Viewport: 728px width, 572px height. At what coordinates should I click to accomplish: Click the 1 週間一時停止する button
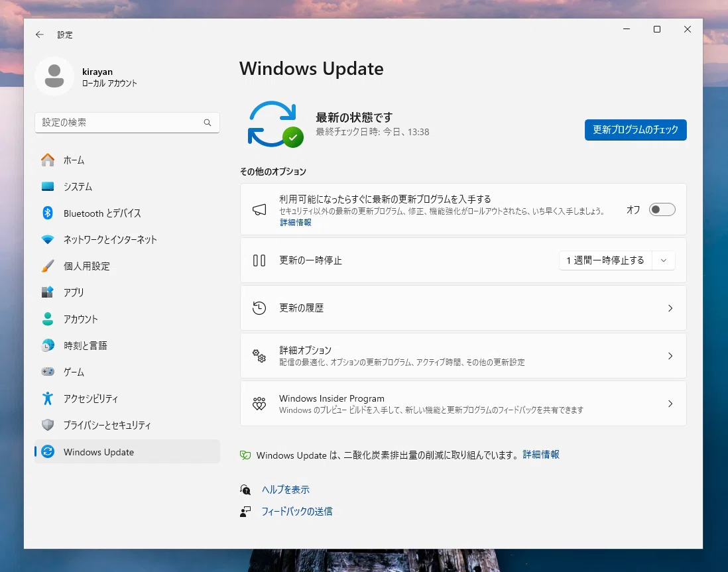coord(605,260)
